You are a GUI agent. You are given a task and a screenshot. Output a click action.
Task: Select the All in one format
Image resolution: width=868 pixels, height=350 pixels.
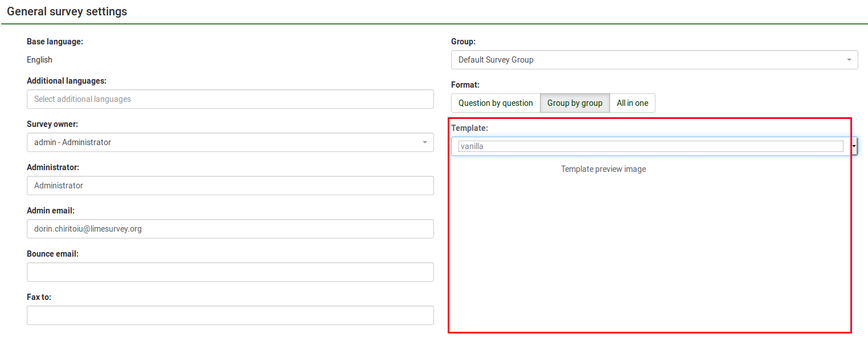click(x=632, y=103)
